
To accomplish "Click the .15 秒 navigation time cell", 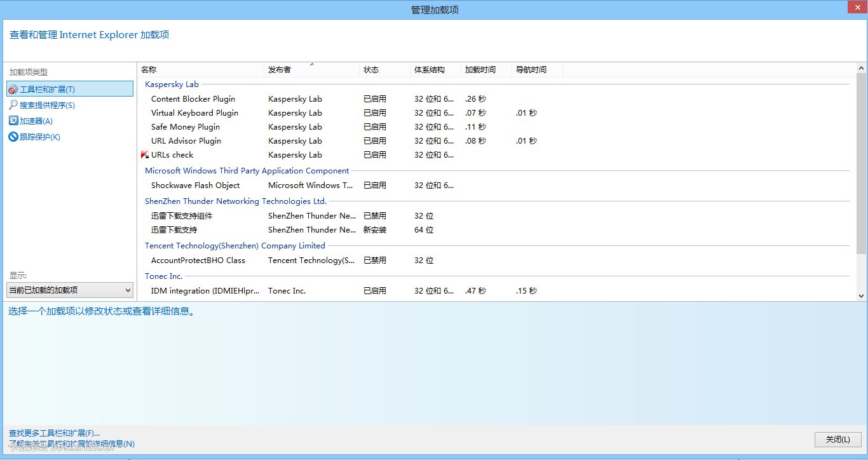I will coord(526,290).
